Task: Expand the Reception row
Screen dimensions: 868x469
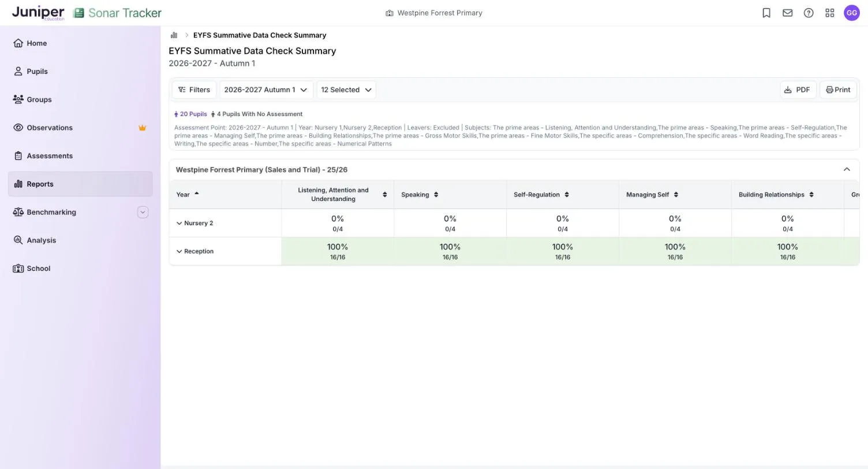Action: click(x=179, y=252)
